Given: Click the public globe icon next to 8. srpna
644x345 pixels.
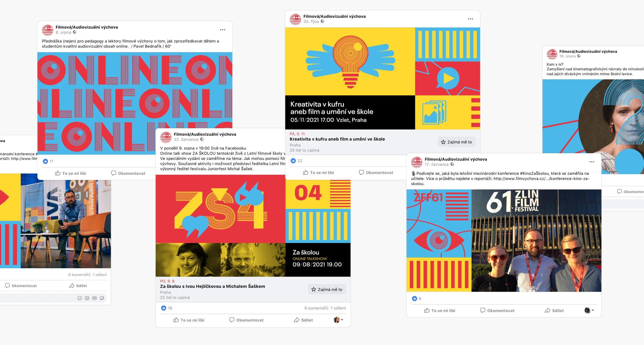Looking at the screenshot, I should pos(74,32).
